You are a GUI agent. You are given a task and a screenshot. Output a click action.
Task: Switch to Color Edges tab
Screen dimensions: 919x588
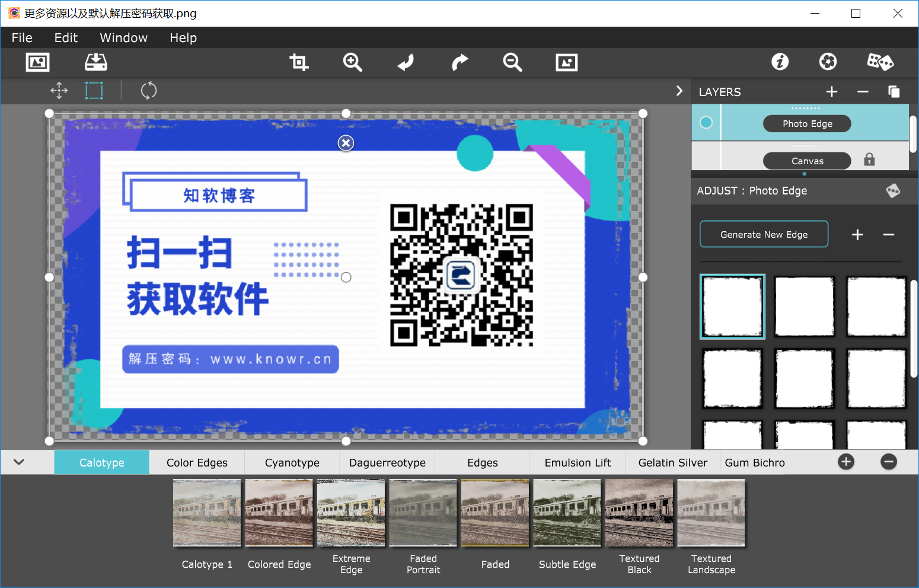point(197,462)
